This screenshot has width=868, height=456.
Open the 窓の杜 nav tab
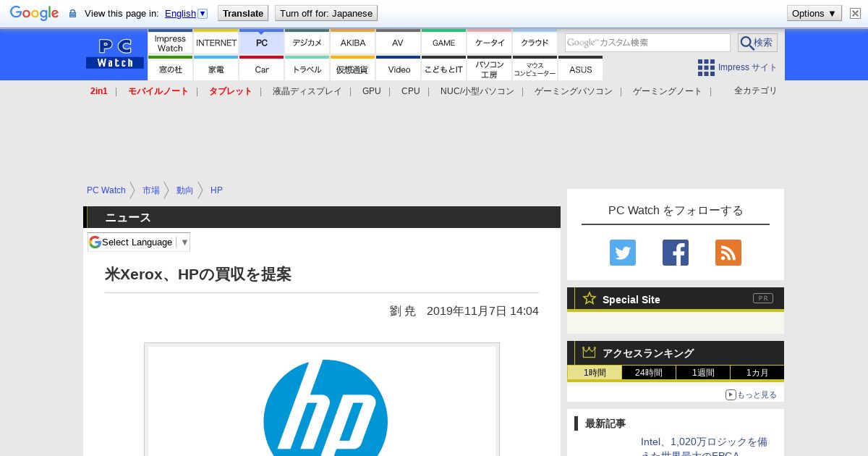coord(170,69)
